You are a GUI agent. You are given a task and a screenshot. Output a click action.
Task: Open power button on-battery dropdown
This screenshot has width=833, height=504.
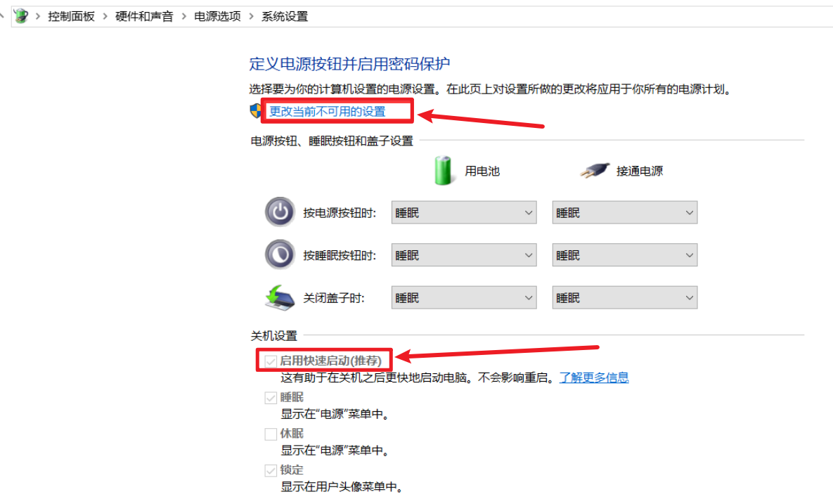[463, 212]
